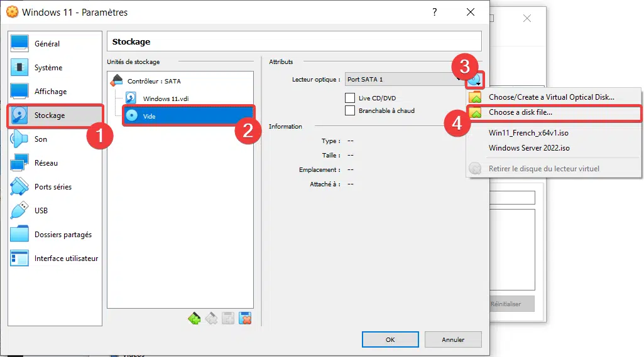Screen dimensions: 644x357
Task: Click the remove controller icon
Action: pyautogui.click(x=211, y=318)
